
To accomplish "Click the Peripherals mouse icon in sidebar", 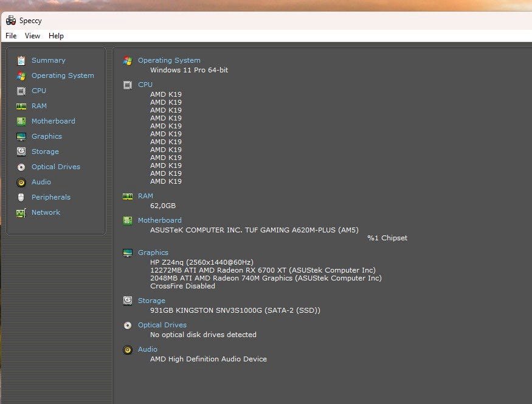I will [21, 197].
